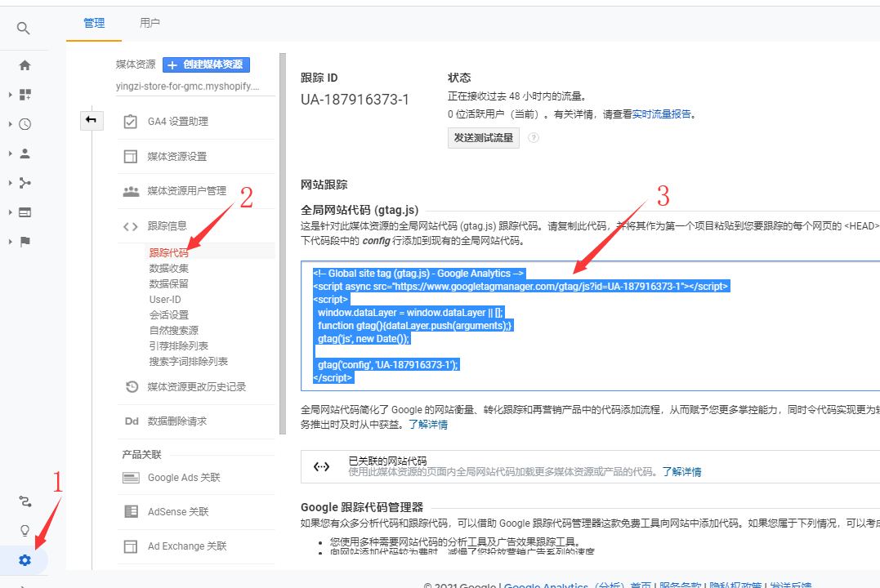Expand the Behavior section arrow

tap(10, 212)
